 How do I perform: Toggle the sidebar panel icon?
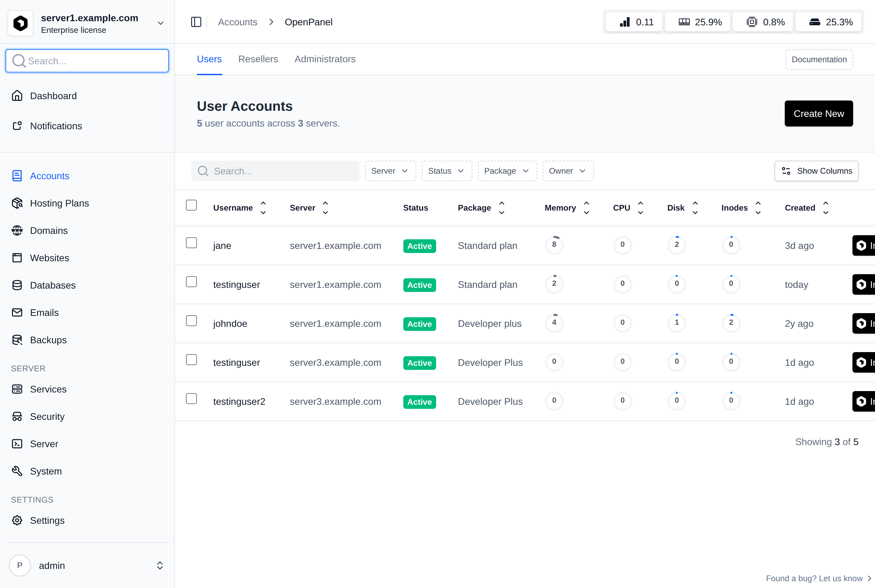point(196,22)
